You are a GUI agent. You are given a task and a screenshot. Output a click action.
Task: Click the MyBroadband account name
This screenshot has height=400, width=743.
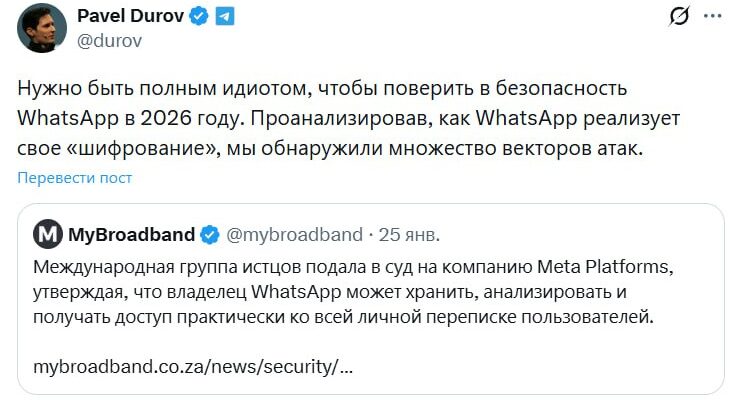[132, 235]
